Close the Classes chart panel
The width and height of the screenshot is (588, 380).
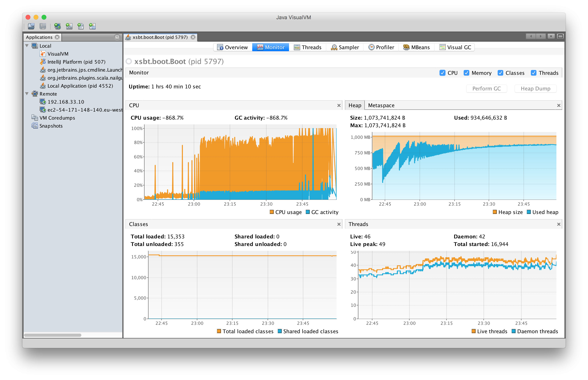coord(339,224)
